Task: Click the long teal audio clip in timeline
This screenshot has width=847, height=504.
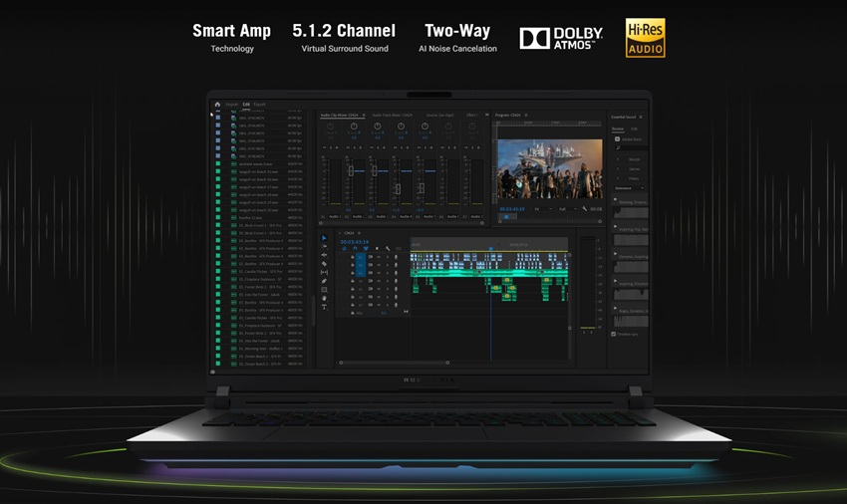Action: pos(489,274)
